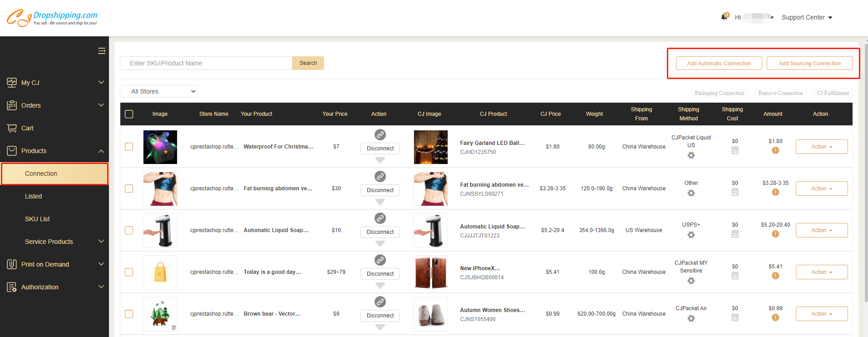Open shipping method gear for Fairy Garland row
Viewport: 868px width, 337px height.
691,155
